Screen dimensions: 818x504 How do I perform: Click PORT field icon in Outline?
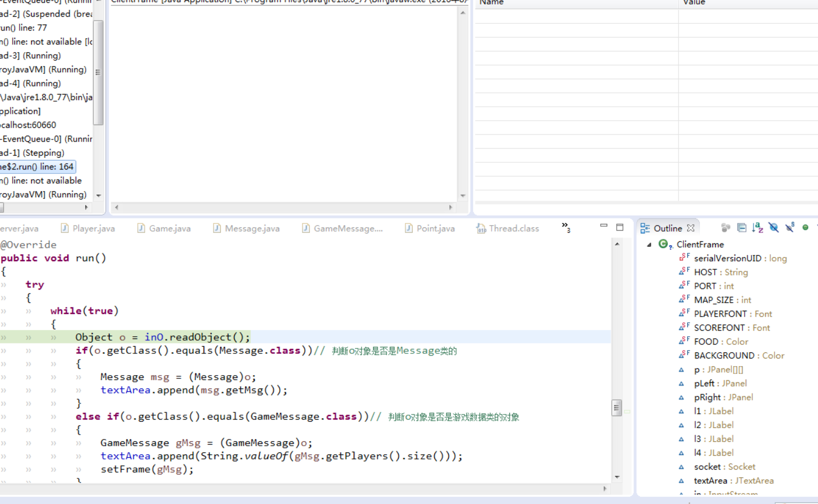pos(684,286)
